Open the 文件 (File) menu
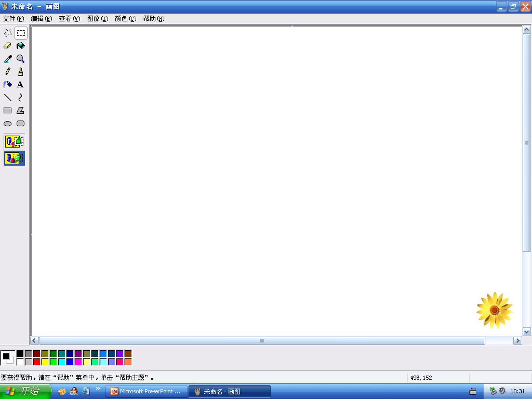The width and height of the screenshot is (532, 399). tap(13, 19)
